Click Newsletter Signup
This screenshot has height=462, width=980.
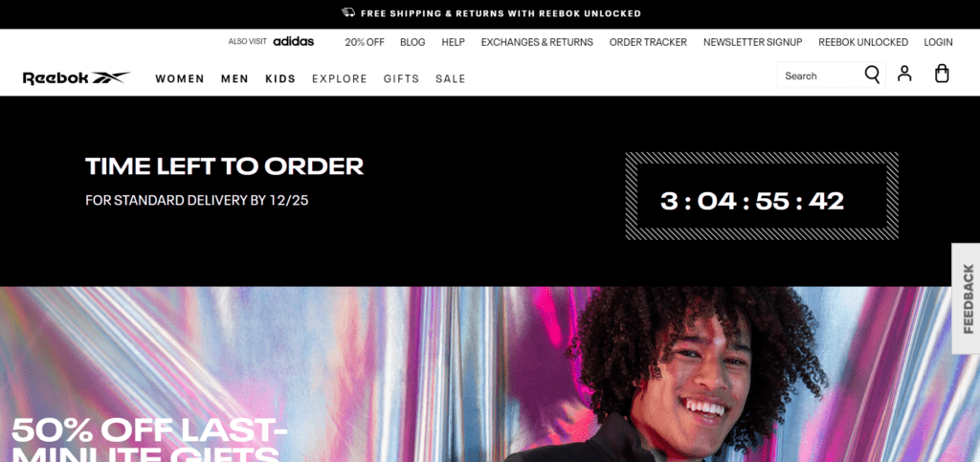(x=752, y=42)
